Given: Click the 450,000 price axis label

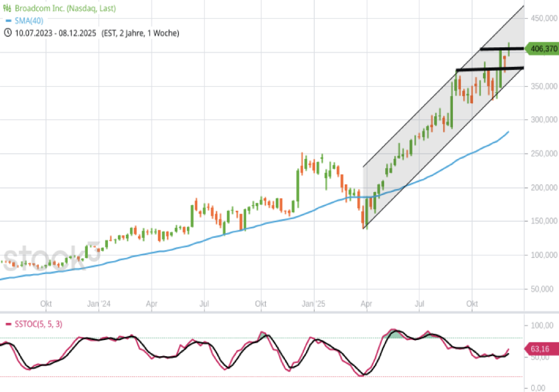Looking at the screenshot, I should point(544,18).
